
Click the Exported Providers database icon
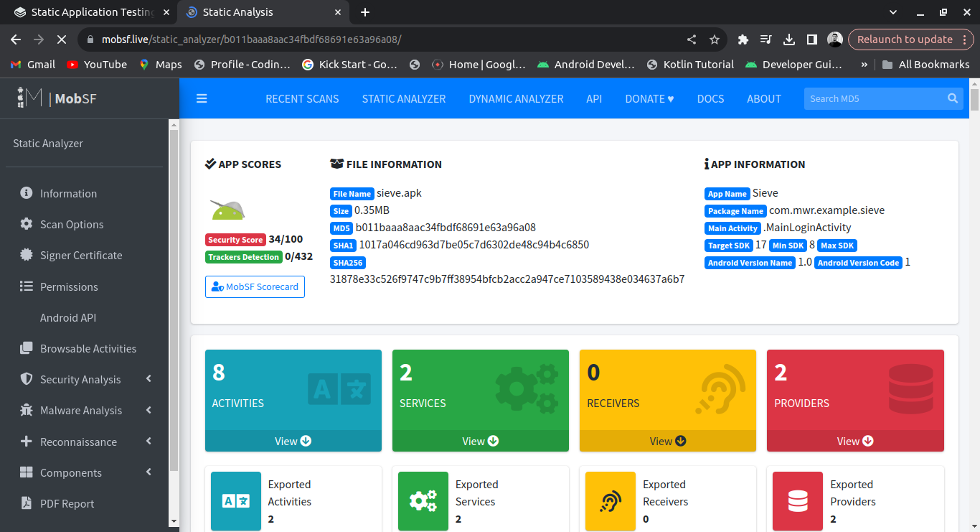[798, 500]
